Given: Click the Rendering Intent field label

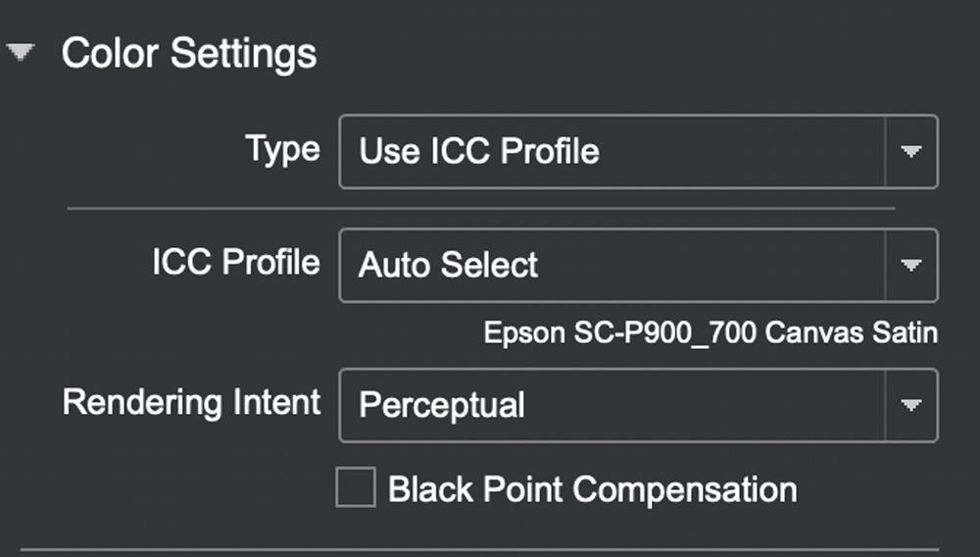Looking at the screenshot, I should [x=192, y=403].
